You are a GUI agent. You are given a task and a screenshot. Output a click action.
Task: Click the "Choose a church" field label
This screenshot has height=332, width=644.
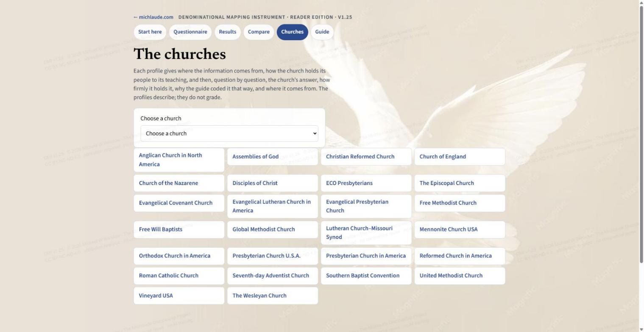click(x=161, y=119)
